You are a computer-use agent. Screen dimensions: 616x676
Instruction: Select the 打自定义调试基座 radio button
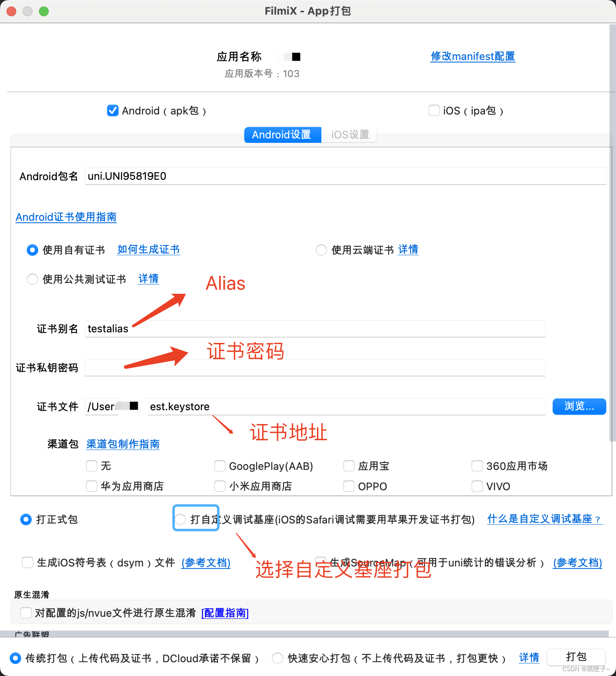(180, 519)
